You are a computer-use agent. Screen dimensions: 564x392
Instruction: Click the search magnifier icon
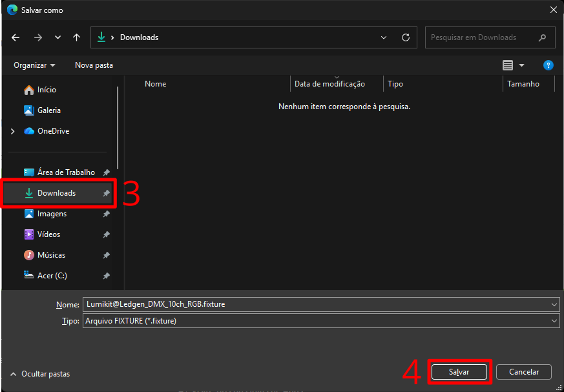click(x=542, y=37)
